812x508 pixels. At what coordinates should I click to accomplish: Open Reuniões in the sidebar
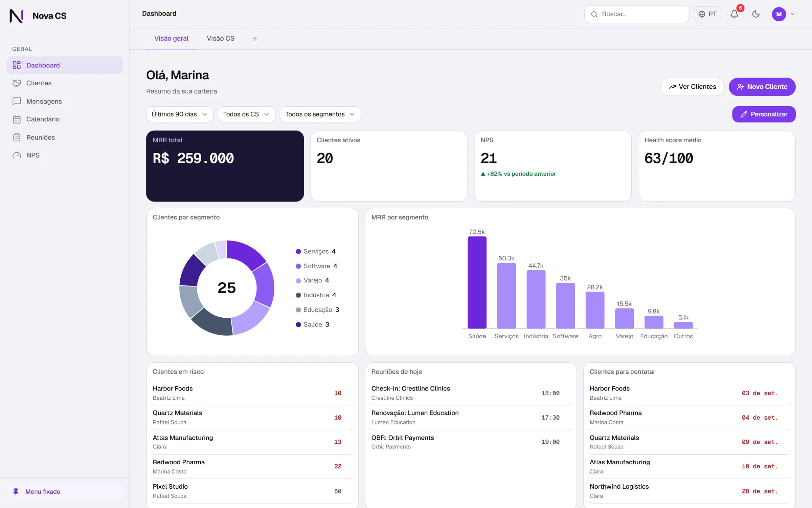[65, 137]
